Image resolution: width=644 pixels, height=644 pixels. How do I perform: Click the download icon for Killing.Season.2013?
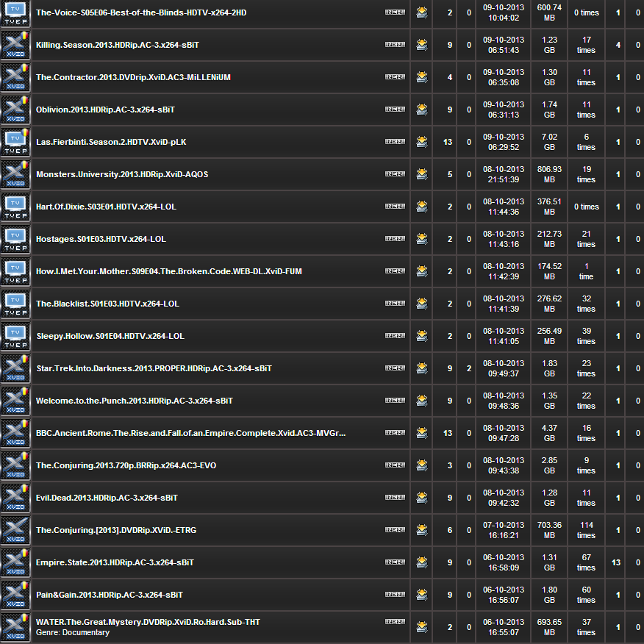(421, 45)
